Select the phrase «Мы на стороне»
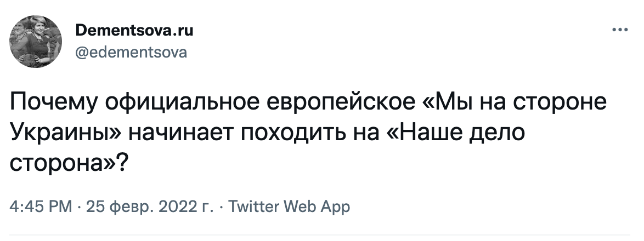Viewport: 644px width, 241px height. click(x=513, y=104)
